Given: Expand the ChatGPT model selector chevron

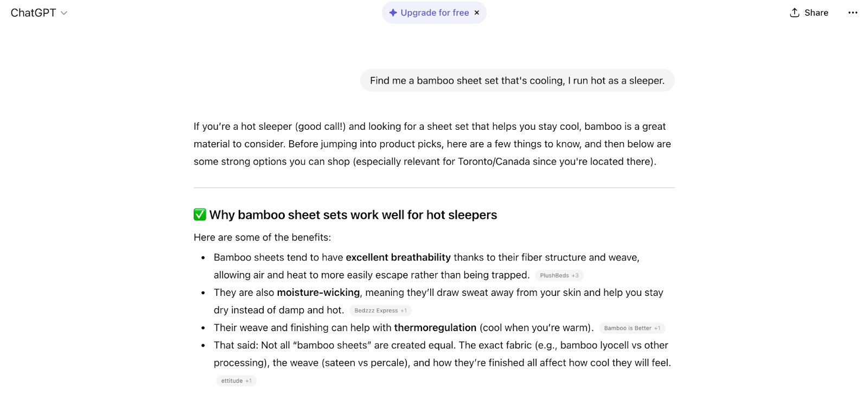Looking at the screenshot, I should coord(64,13).
